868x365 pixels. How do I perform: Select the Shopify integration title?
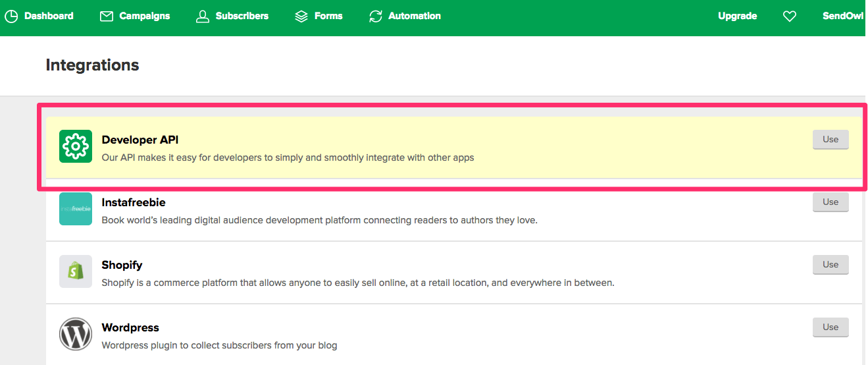122,265
